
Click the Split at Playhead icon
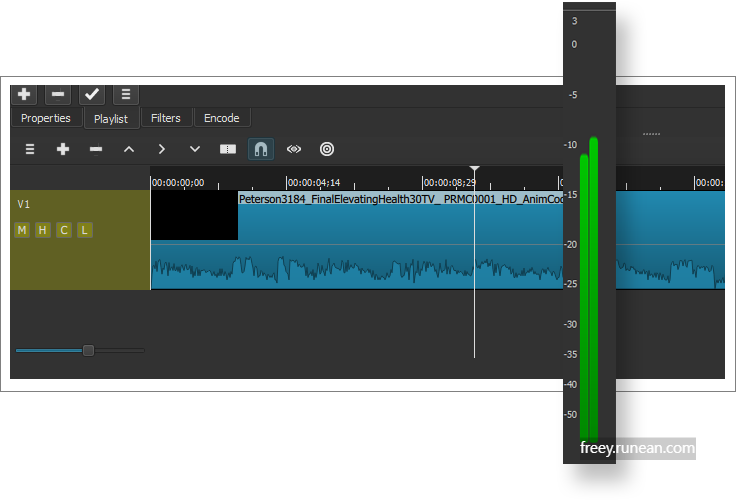pyautogui.click(x=228, y=149)
